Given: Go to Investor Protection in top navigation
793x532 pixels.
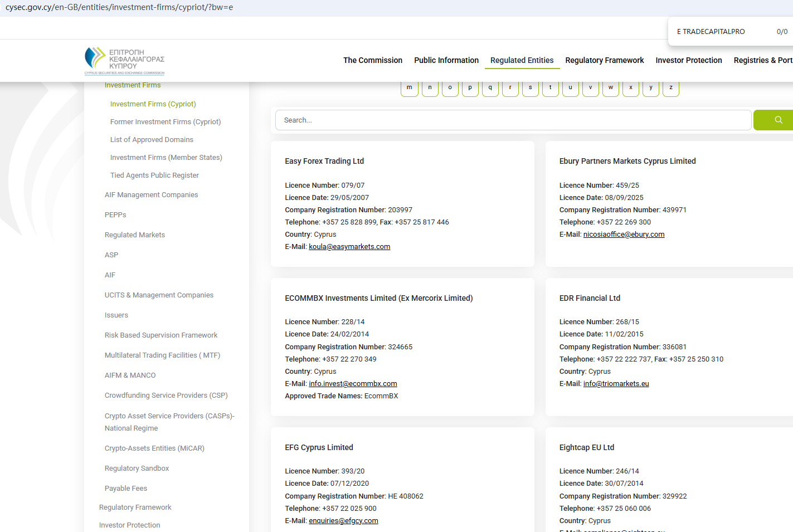Looking at the screenshot, I should pyautogui.click(x=688, y=60).
